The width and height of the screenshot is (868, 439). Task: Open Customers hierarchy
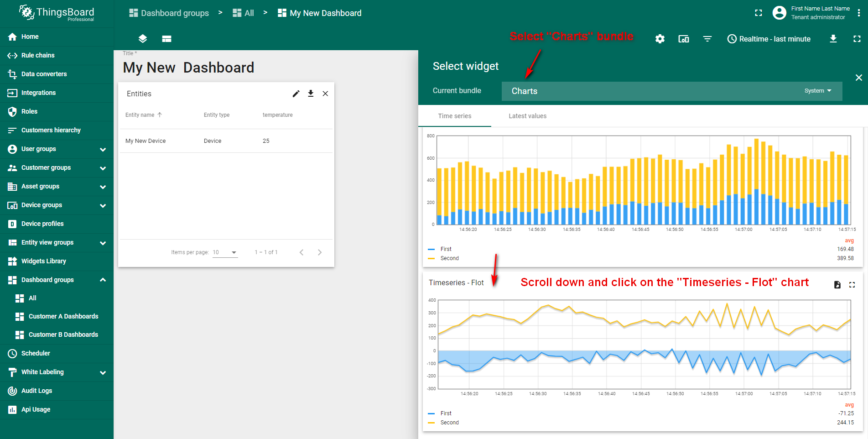(57, 130)
